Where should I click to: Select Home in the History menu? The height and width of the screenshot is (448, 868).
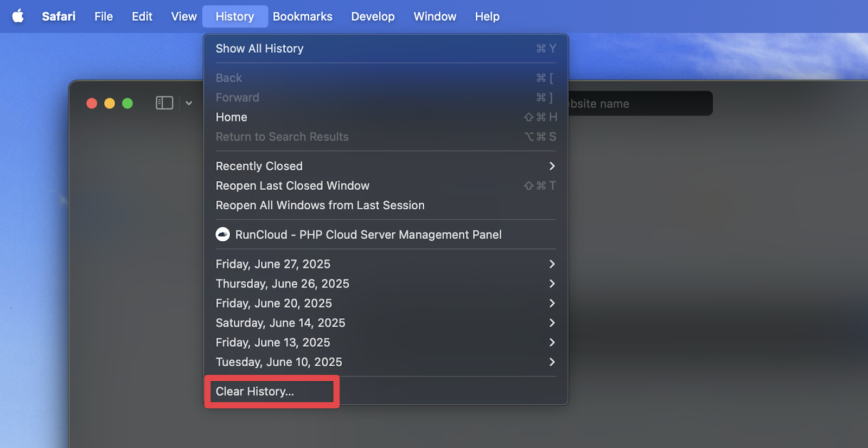[x=232, y=117]
